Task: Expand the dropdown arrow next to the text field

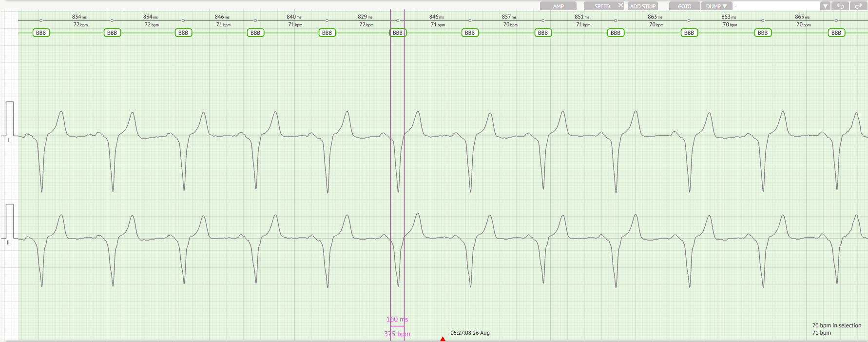Action: [825, 6]
